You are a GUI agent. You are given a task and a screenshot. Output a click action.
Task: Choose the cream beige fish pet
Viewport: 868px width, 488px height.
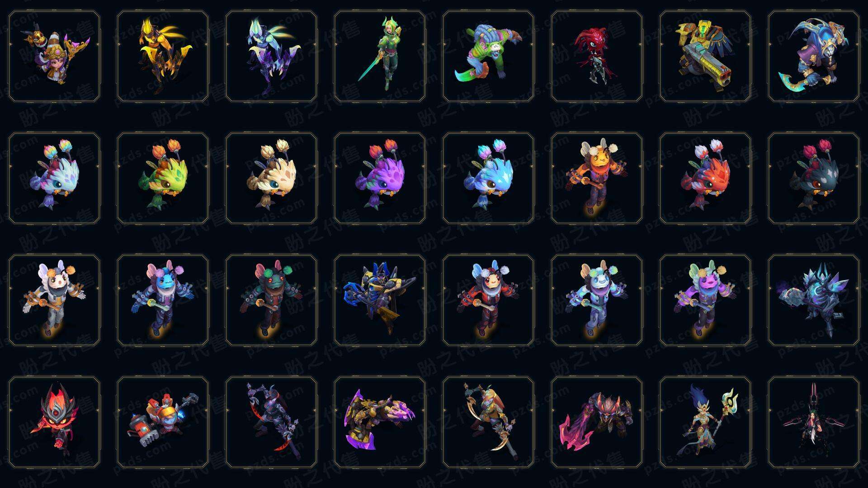coord(271,178)
